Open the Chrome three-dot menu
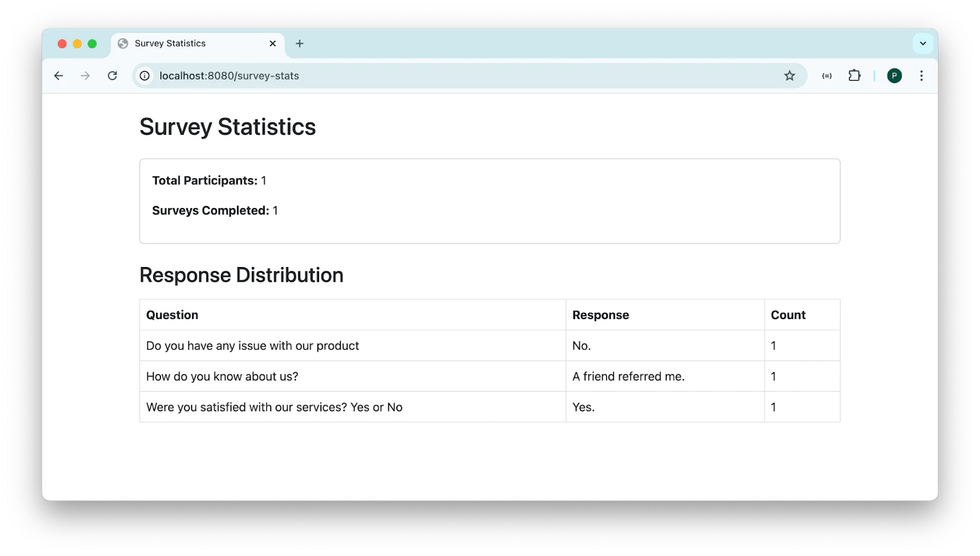980x556 pixels. pyautogui.click(x=921, y=76)
